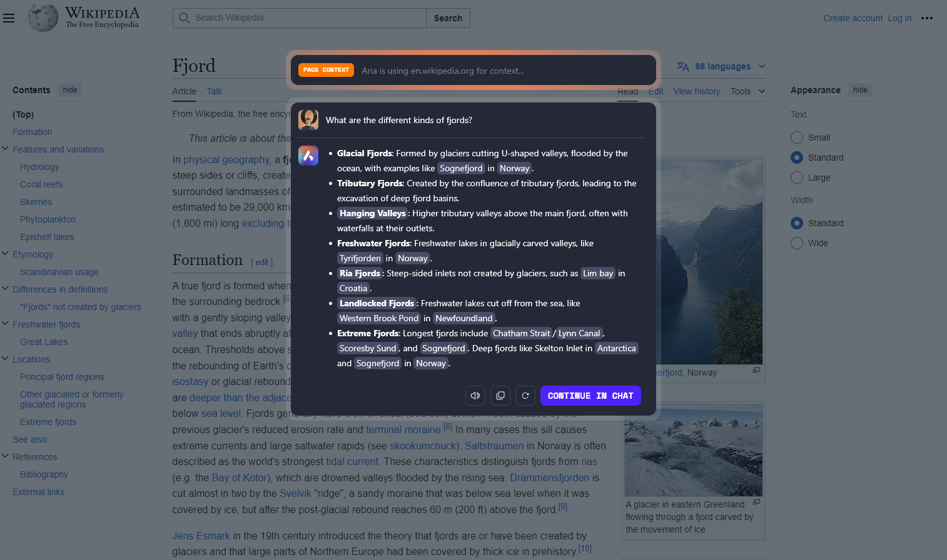Collapse the Locations contents section

tap(6, 359)
